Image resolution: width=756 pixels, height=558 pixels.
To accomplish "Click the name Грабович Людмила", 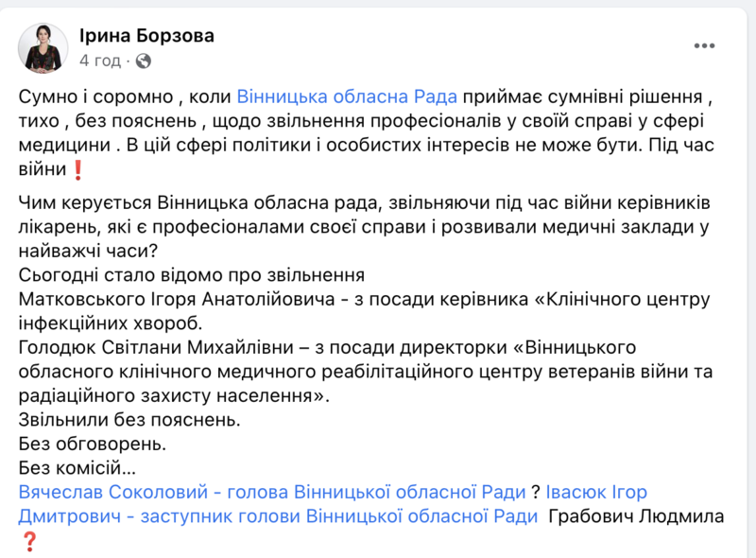I will click(x=636, y=516).
